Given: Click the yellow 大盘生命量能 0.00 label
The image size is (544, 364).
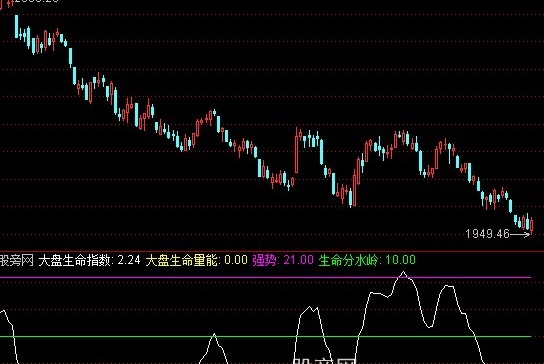Looking at the screenshot, I should tap(196, 260).
